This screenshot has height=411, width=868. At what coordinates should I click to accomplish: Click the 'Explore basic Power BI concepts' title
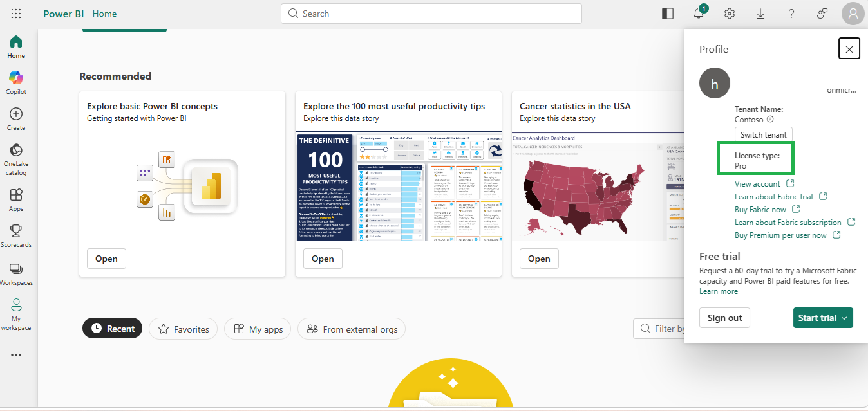(x=153, y=106)
